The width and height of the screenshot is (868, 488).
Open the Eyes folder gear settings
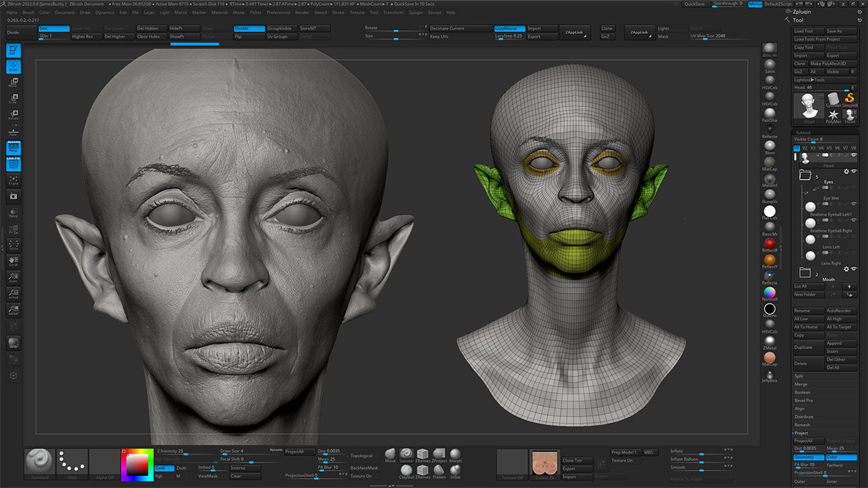click(846, 172)
